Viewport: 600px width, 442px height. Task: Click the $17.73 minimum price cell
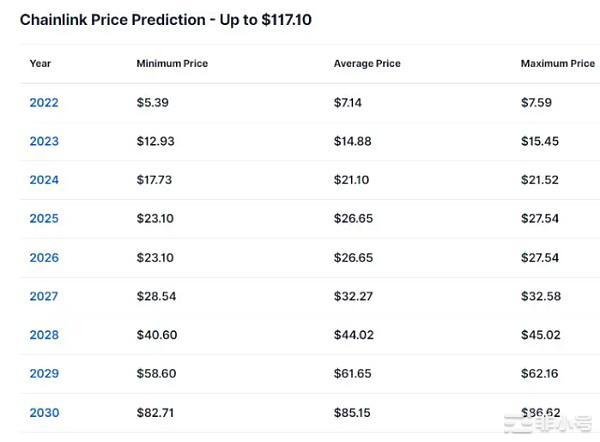155,180
